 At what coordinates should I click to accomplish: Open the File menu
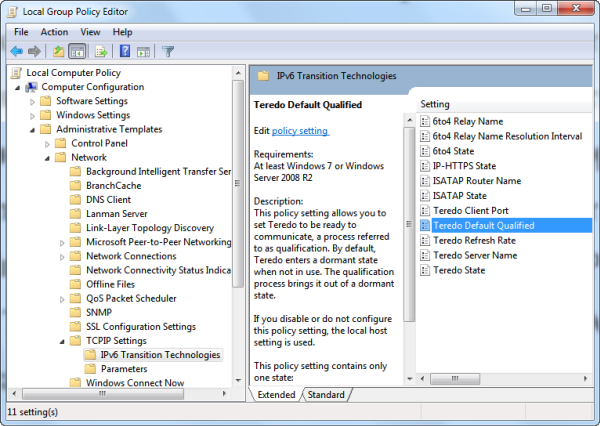coord(21,32)
